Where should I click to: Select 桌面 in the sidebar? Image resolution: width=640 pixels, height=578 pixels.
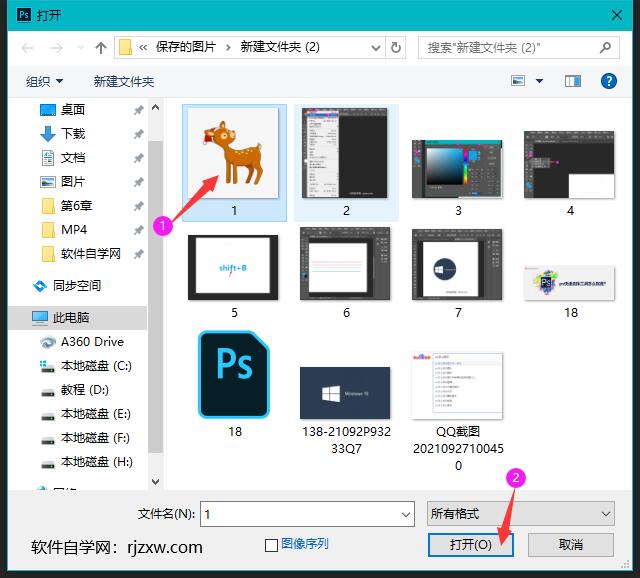point(73,110)
